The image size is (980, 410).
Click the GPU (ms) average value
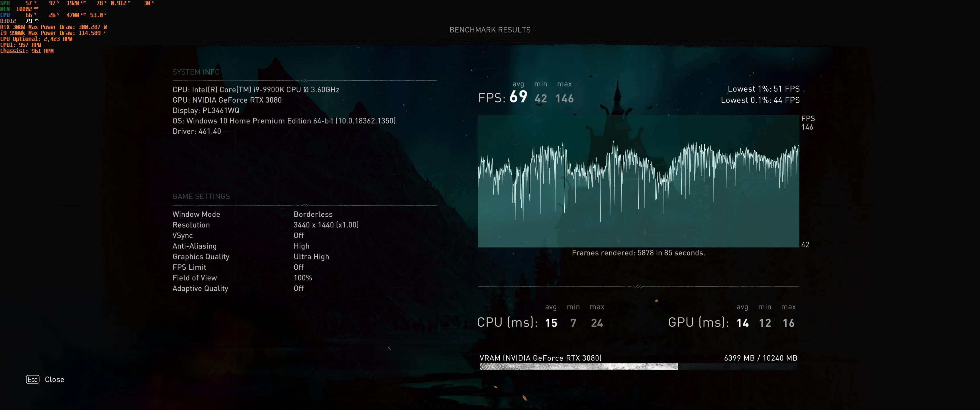[x=743, y=323]
